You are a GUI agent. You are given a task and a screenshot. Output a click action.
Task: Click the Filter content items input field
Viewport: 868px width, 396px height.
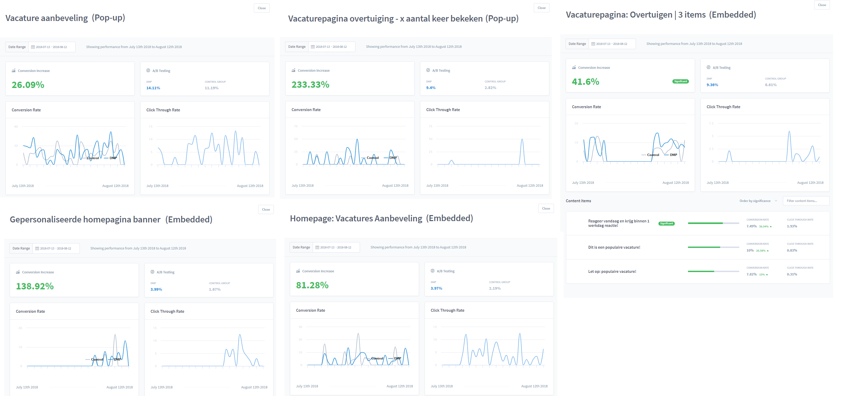806,201
